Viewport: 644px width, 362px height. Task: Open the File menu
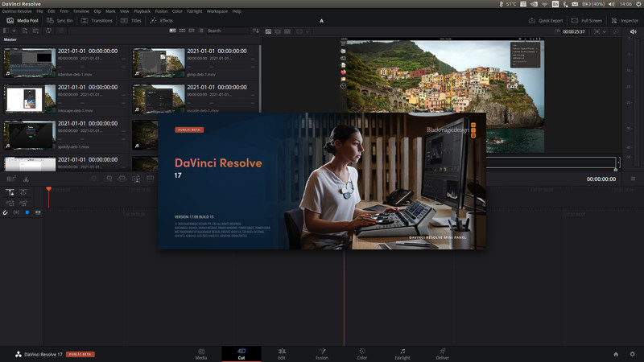click(x=39, y=11)
